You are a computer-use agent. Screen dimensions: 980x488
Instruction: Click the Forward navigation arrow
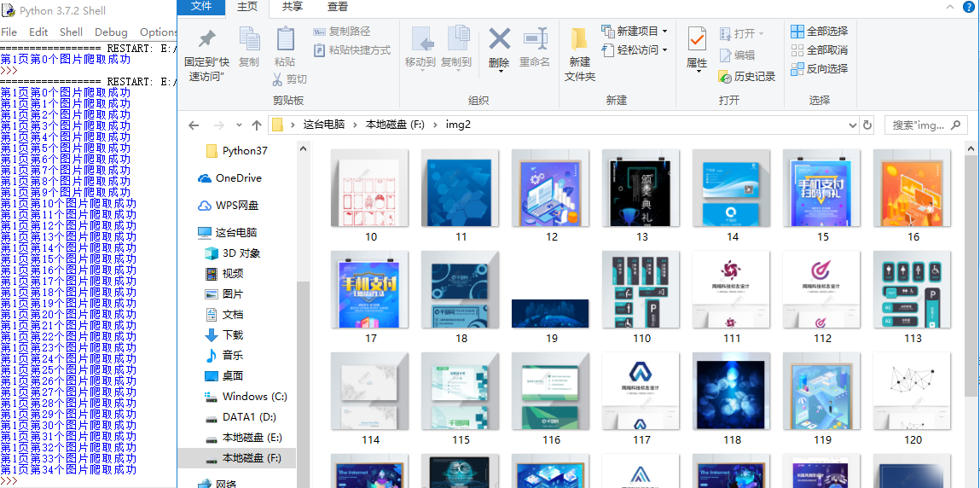click(218, 125)
